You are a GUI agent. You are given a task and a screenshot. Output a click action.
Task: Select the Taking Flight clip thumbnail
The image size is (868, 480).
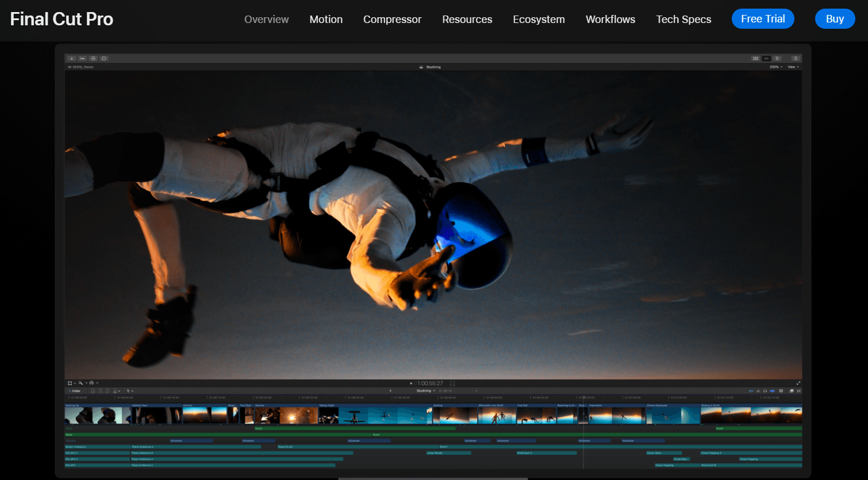click(x=375, y=414)
